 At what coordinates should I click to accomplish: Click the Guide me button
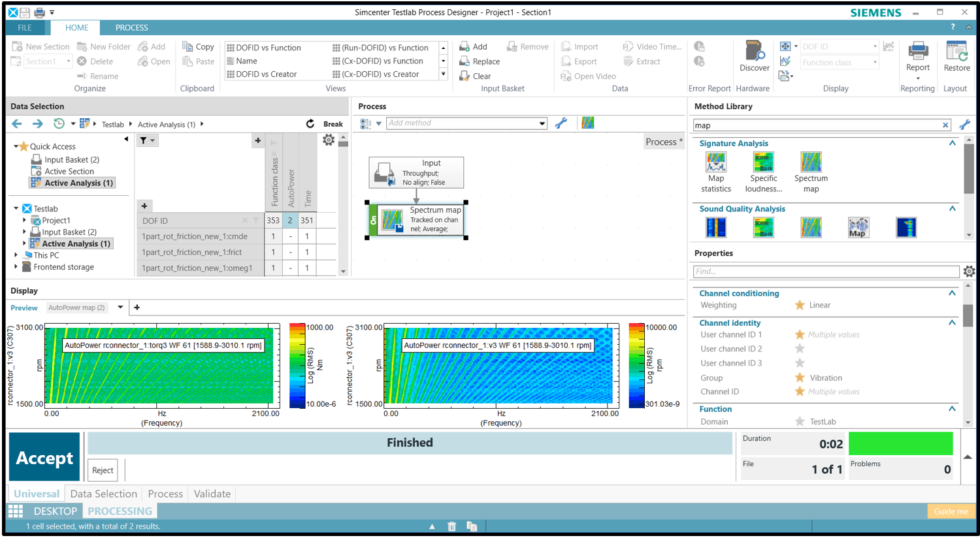(951, 511)
